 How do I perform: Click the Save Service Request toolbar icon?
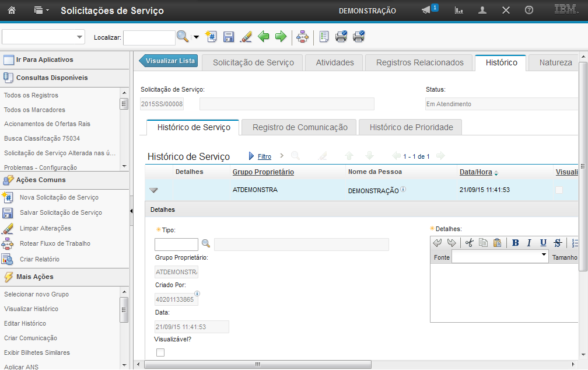pos(229,37)
